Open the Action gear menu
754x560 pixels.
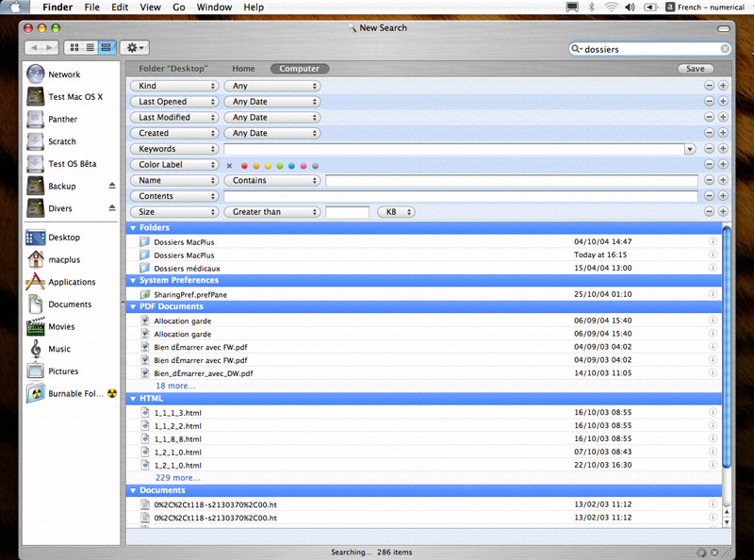pyautogui.click(x=134, y=47)
